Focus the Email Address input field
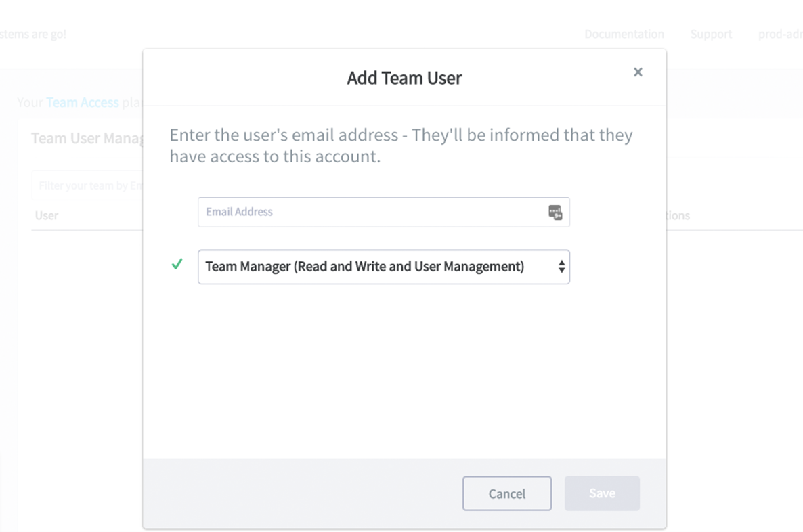 coord(372,213)
